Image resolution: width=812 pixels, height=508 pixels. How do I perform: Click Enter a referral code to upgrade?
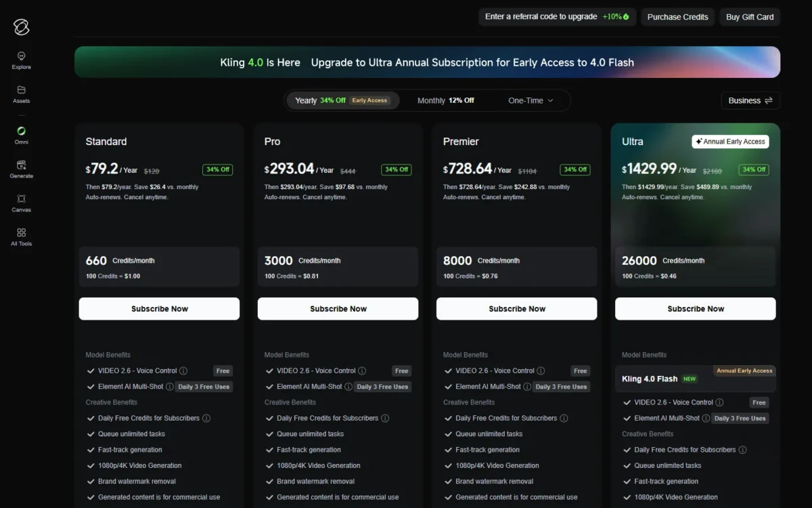[558, 17]
